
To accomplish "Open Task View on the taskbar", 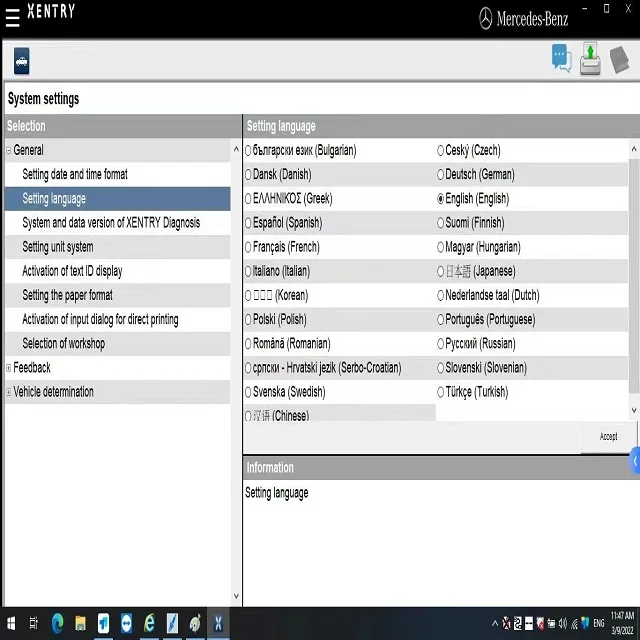I will pos(34,623).
